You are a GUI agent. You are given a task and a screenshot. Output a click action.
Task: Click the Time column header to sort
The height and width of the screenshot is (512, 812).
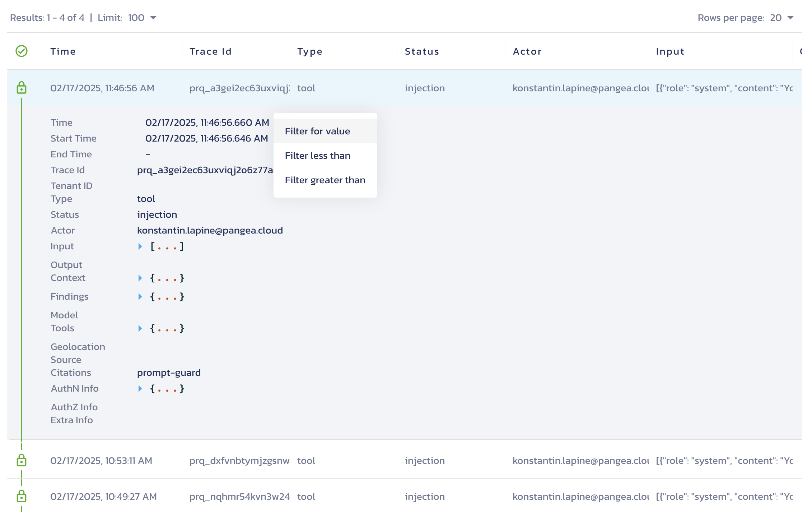tap(63, 51)
